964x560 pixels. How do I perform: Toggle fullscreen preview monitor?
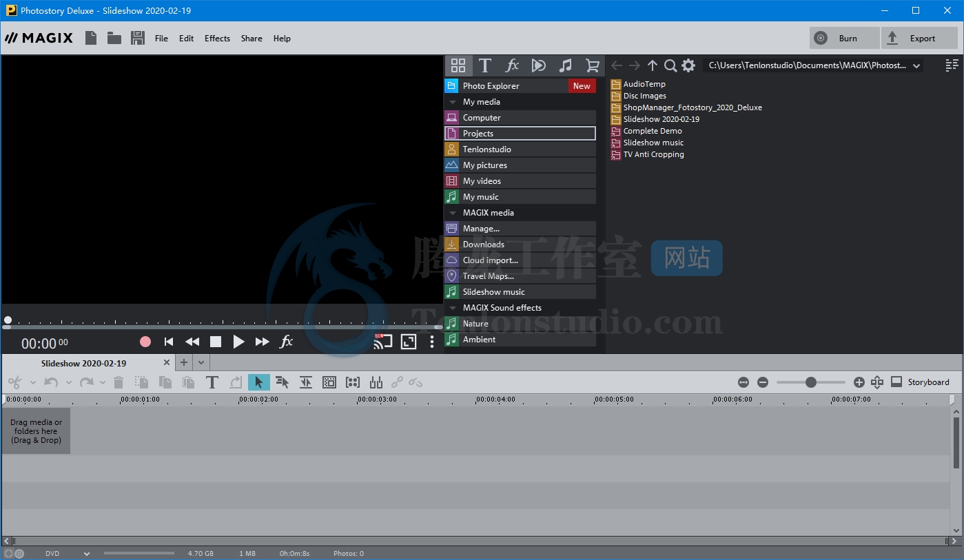pos(409,342)
